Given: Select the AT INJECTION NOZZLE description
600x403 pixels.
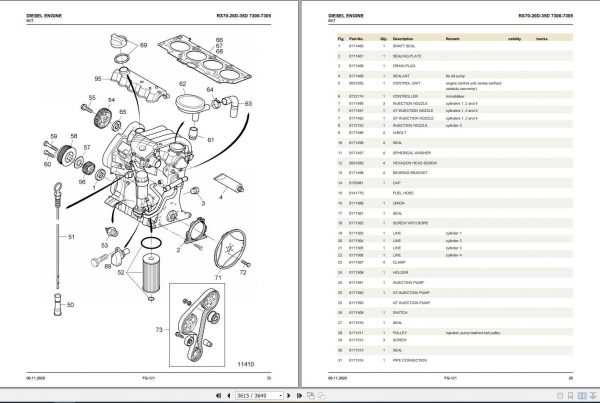Looking at the screenshot, I should [413, 111].
